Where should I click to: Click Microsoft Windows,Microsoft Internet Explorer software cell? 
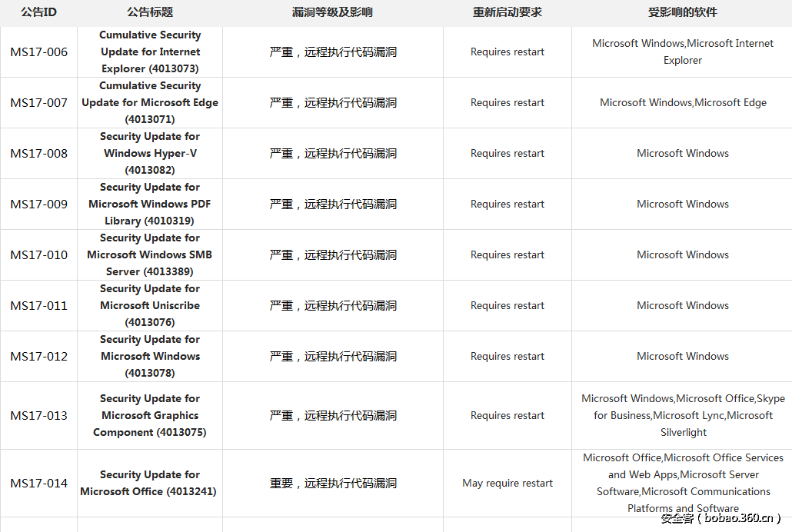tap(682, 52)
